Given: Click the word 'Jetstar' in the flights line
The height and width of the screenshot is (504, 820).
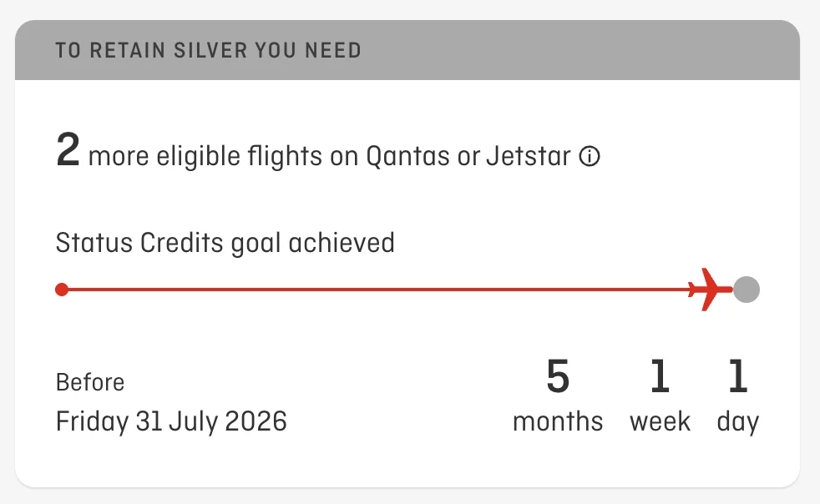Looking at the screenshot, I should (x=528, y=156).
